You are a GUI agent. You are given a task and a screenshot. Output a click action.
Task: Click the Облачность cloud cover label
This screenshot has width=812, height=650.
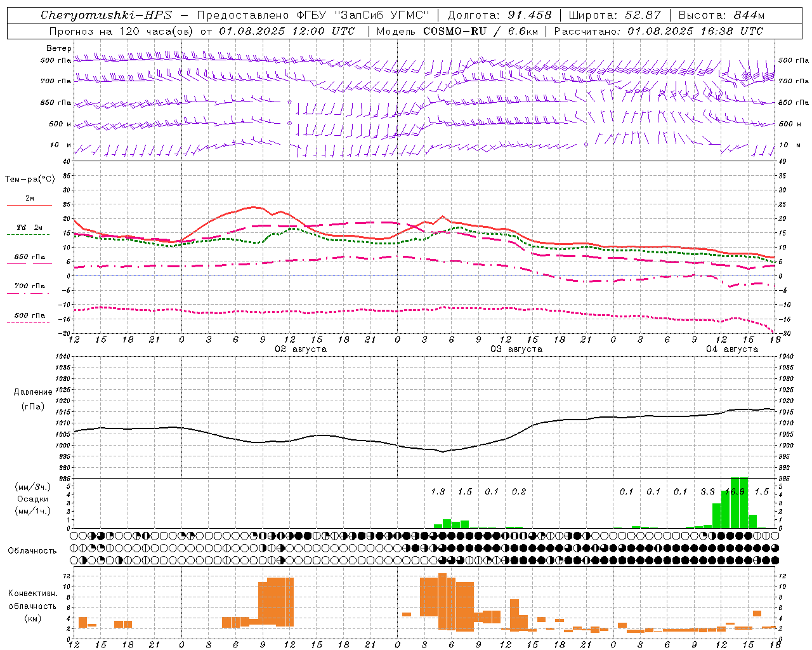click(x=32, y=551)
